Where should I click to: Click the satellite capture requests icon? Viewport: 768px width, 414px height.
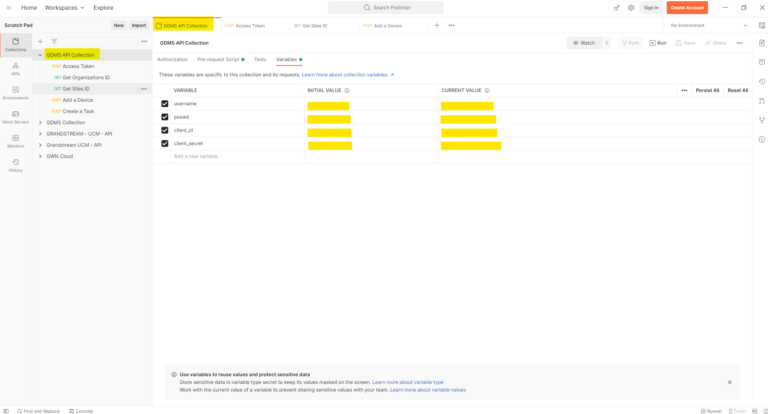tap(617, 8)
